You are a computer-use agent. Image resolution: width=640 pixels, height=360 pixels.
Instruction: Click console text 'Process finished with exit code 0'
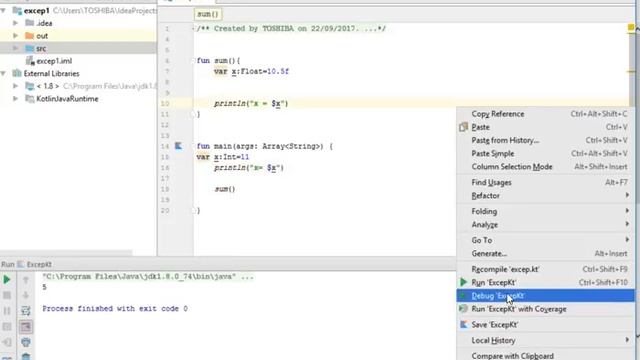tap(115, 309)
